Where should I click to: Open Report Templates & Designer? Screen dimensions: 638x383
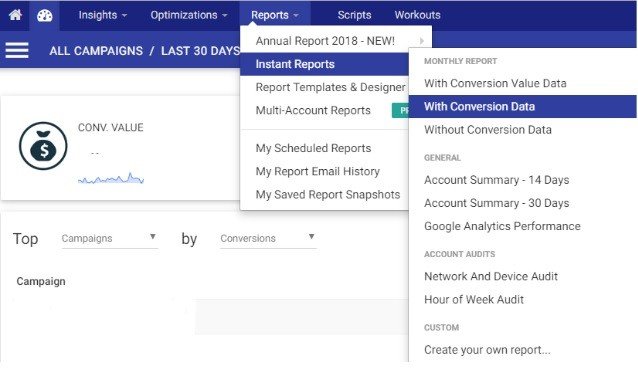coord(330,87)
